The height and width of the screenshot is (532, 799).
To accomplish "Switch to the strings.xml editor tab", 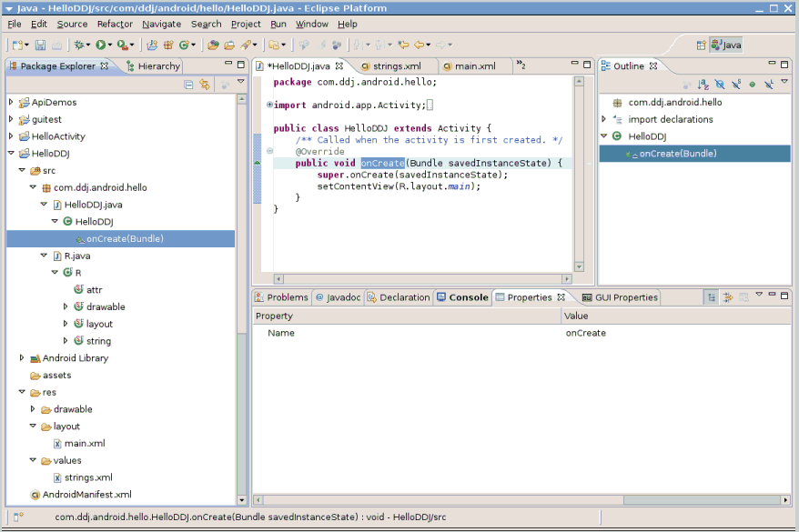I will 396,66.
